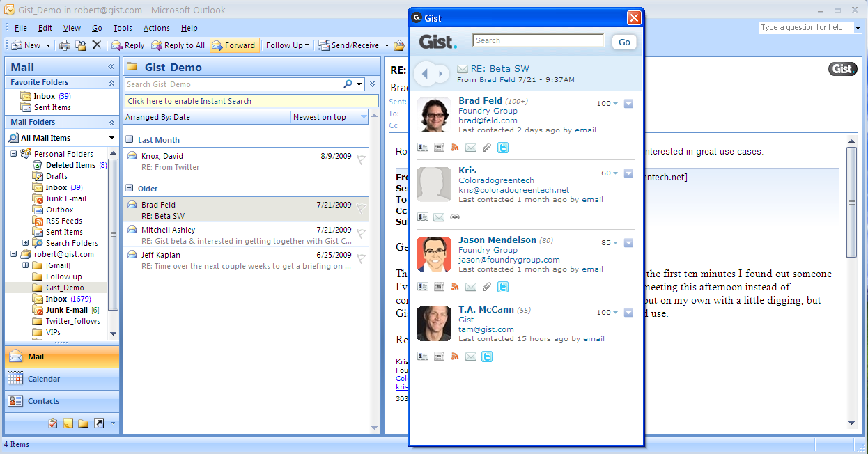This screenshot has width=868, height=454.
Task: Open the Tools menu
Action: tap(123, 28)
